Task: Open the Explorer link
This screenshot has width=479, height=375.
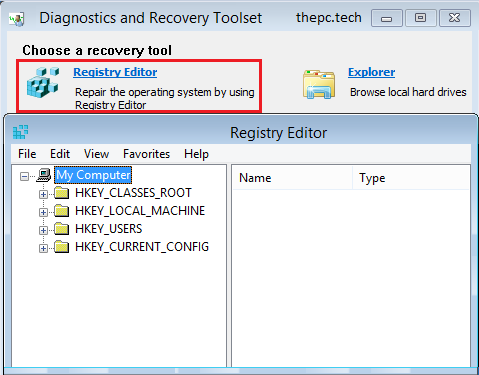Action: click(x=371, y=72)
